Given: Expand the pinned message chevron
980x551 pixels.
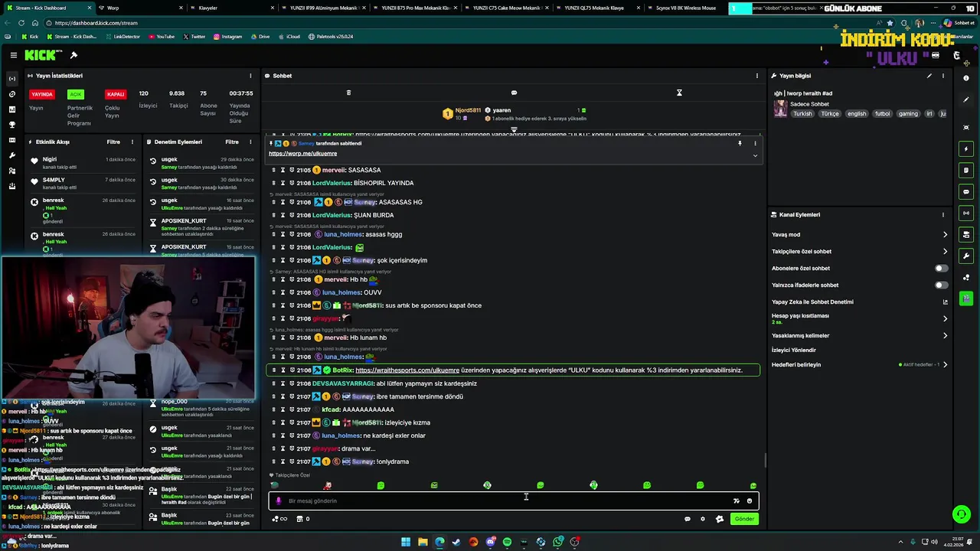Looking at the screenshot, I should click(x=755, y=155).
